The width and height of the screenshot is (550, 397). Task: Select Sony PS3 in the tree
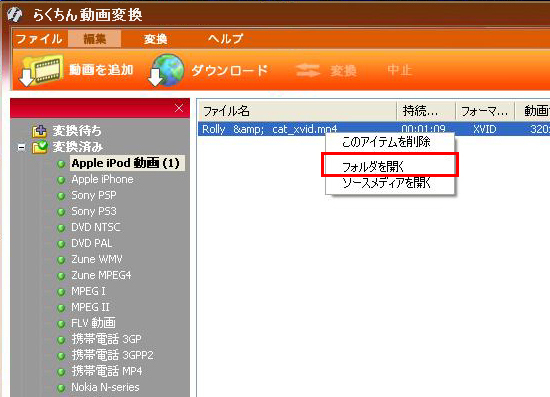click(94, 211)
